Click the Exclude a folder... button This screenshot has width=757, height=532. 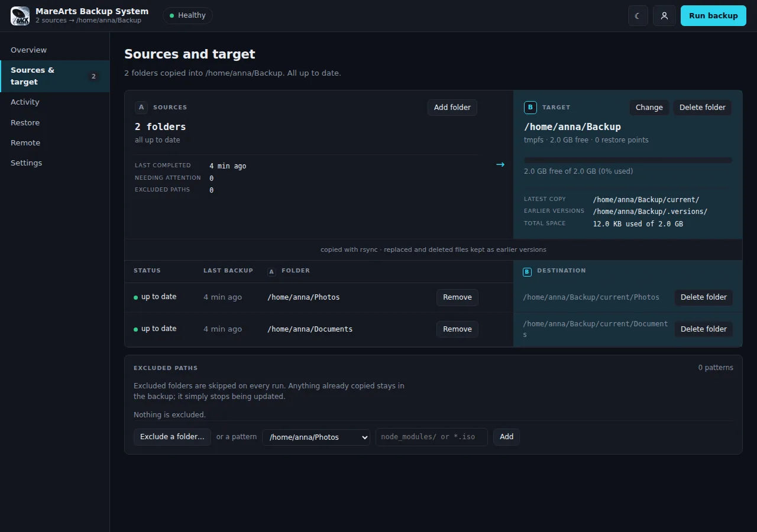172,437
